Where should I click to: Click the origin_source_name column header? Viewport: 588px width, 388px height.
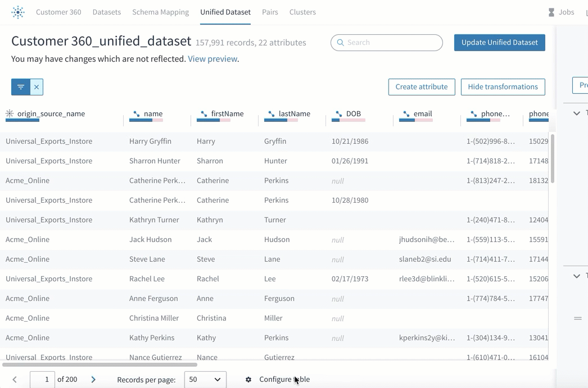(x=51, y=113)
